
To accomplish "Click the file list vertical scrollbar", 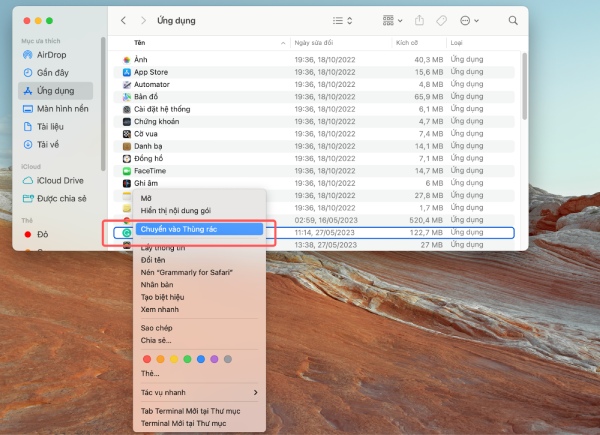I will click(525, 86).
